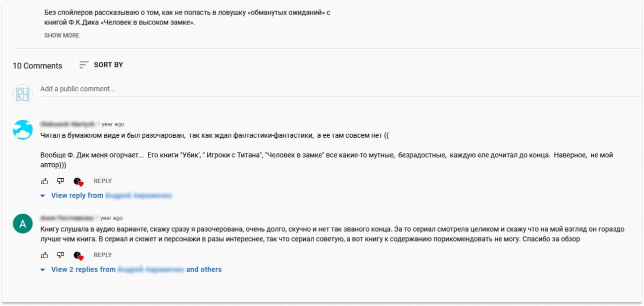Click creator heart badge on second comment
Image resolution: width=644 pixels, height=306 pixels.
[x=78, y=256]
